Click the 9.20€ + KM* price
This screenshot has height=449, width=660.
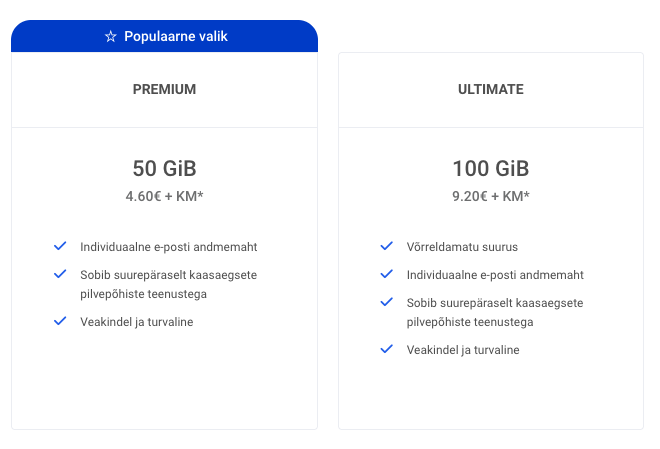(490, 197)
